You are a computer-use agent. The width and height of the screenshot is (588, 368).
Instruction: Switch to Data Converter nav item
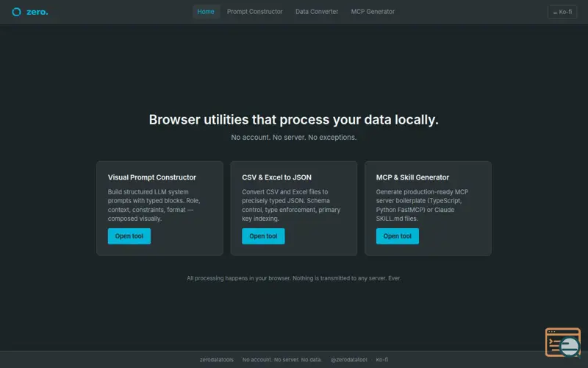click(x=317, y=12)
